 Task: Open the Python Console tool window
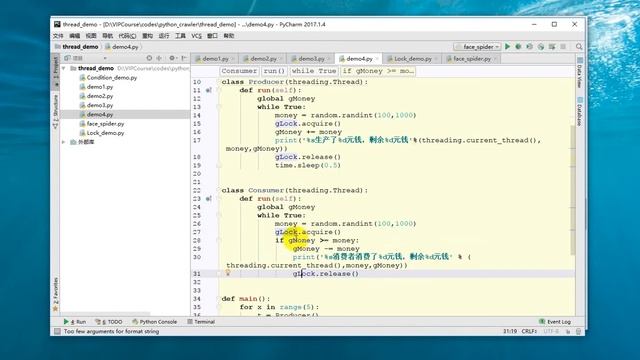pyautogui.click(x=155, y=322)
